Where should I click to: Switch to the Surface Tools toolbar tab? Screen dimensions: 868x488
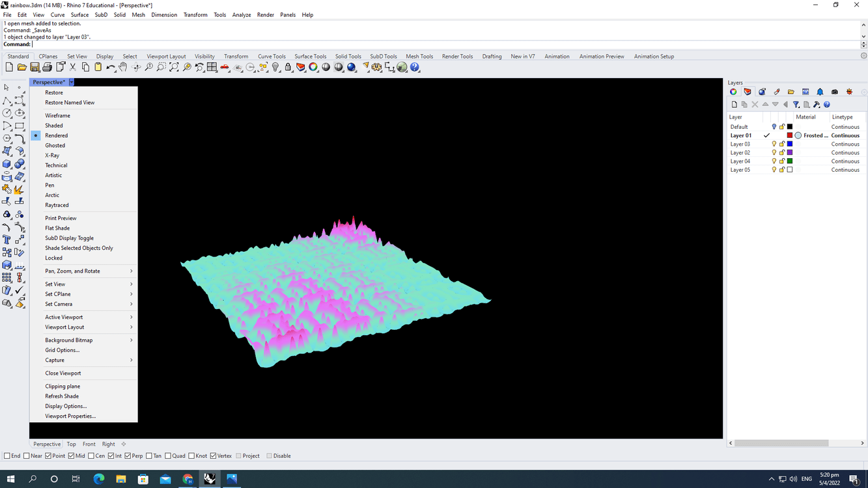(x=310, y=57)
